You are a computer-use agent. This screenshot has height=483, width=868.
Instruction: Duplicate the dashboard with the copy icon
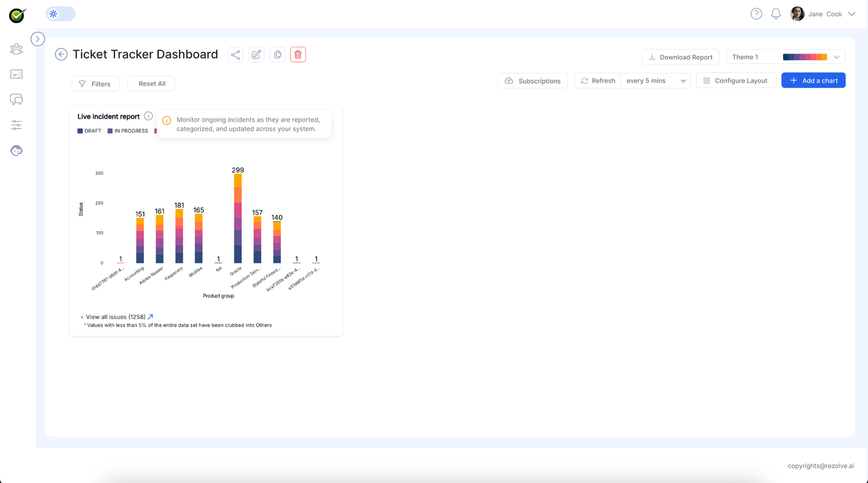point(277,55)
